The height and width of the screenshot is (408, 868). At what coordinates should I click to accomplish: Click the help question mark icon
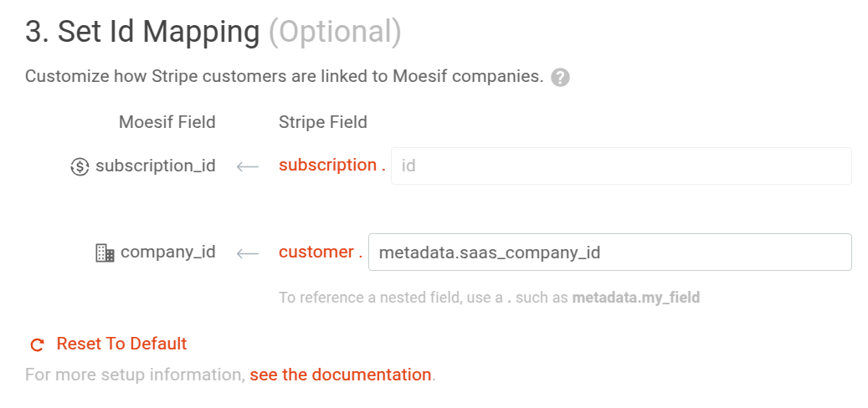click(x=561, y=78)
